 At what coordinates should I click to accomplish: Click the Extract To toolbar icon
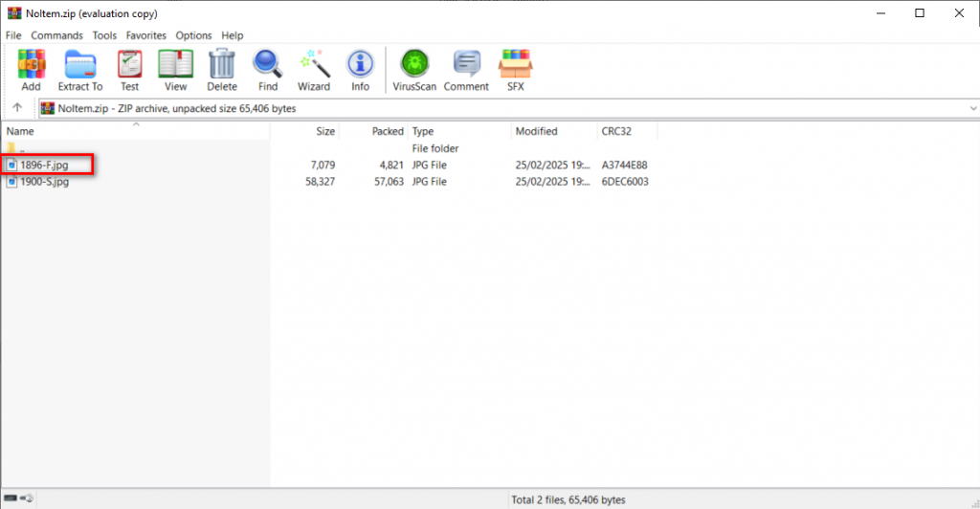tap(80, 70)
